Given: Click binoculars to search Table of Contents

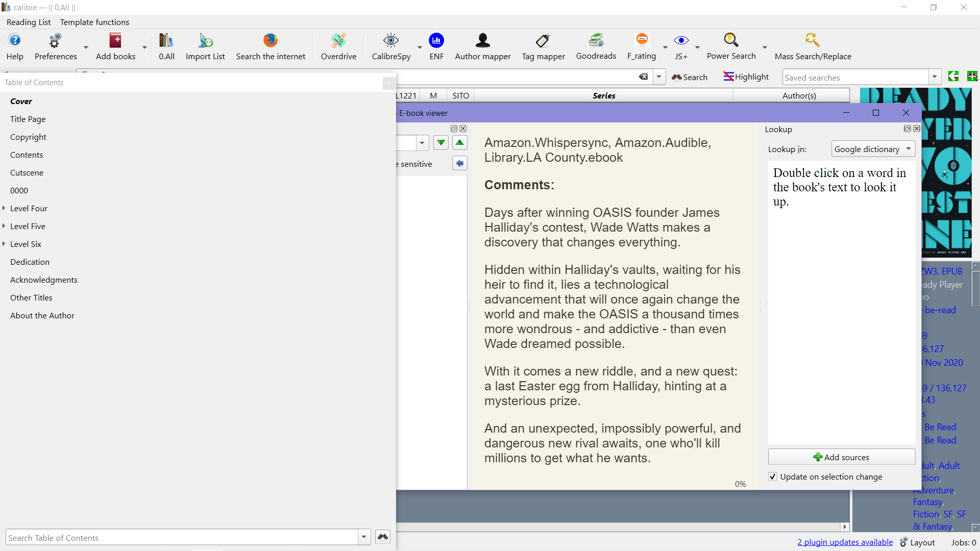Looking at the screenshot, I should coord(383,537).
